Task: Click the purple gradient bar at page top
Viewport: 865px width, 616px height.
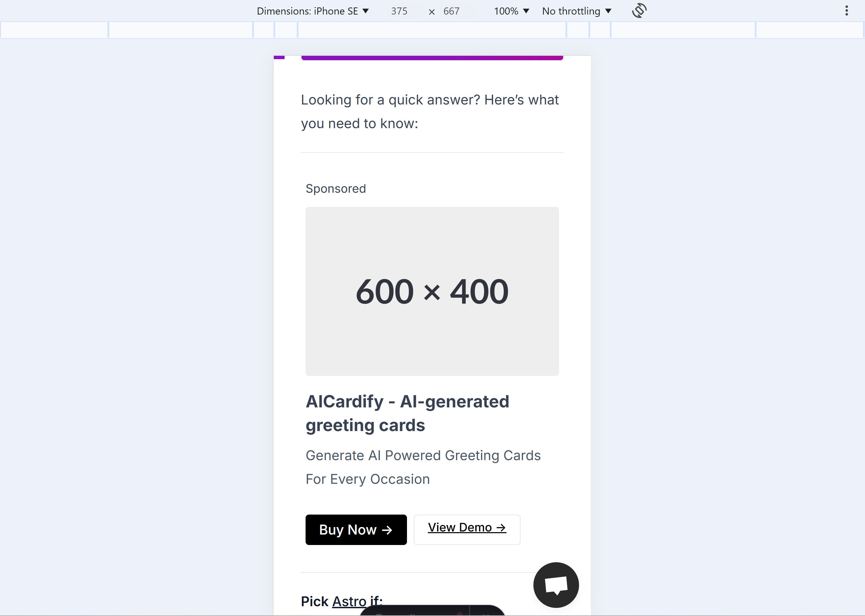Action: 432,58
